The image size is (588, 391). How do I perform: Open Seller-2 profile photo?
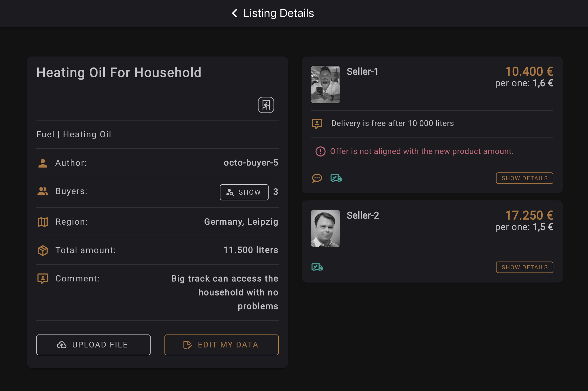point(325,228)
